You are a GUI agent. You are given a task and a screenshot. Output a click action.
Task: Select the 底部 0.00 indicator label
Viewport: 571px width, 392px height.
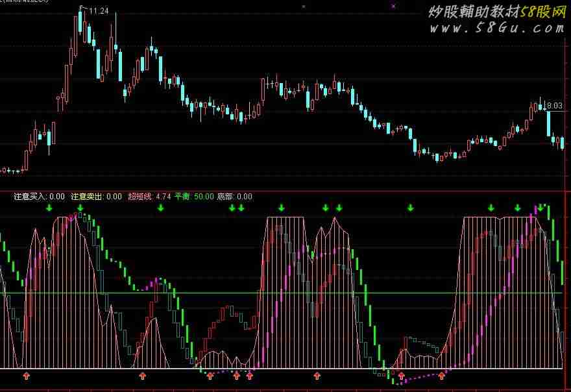234,196
